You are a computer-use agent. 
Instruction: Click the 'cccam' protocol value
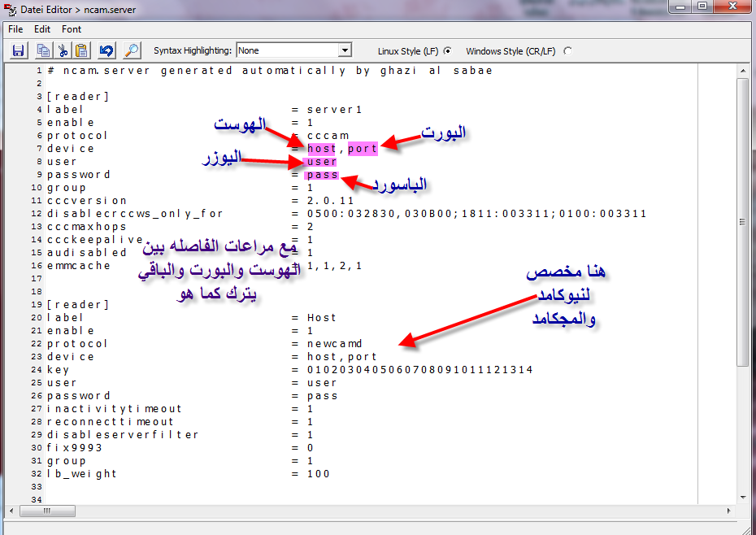(x=328, y=136)
